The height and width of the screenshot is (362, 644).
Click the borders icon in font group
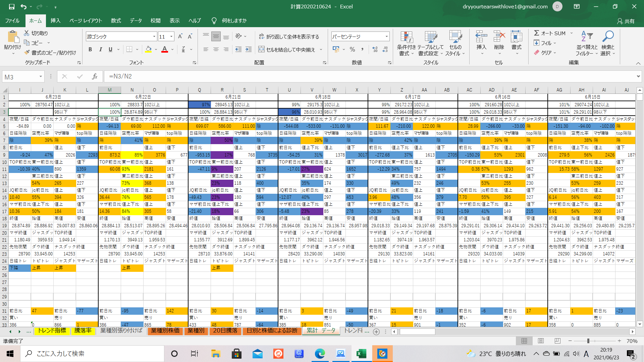(x=129, y=50)
